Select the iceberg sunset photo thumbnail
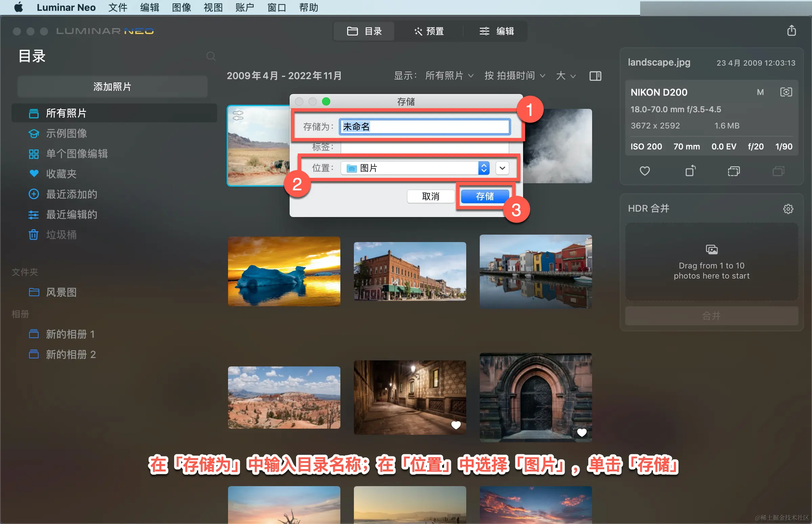Viewport: 812px width, 524px height. [284, 271]
